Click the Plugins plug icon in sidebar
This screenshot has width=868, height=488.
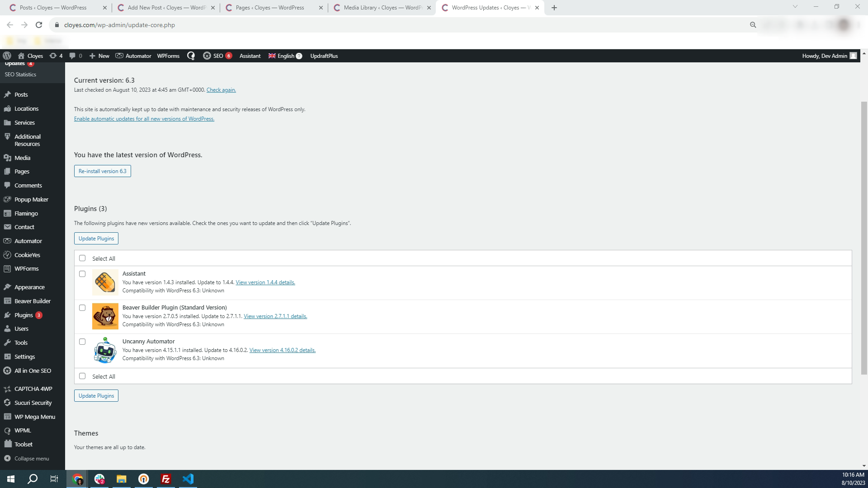point(7,315)
